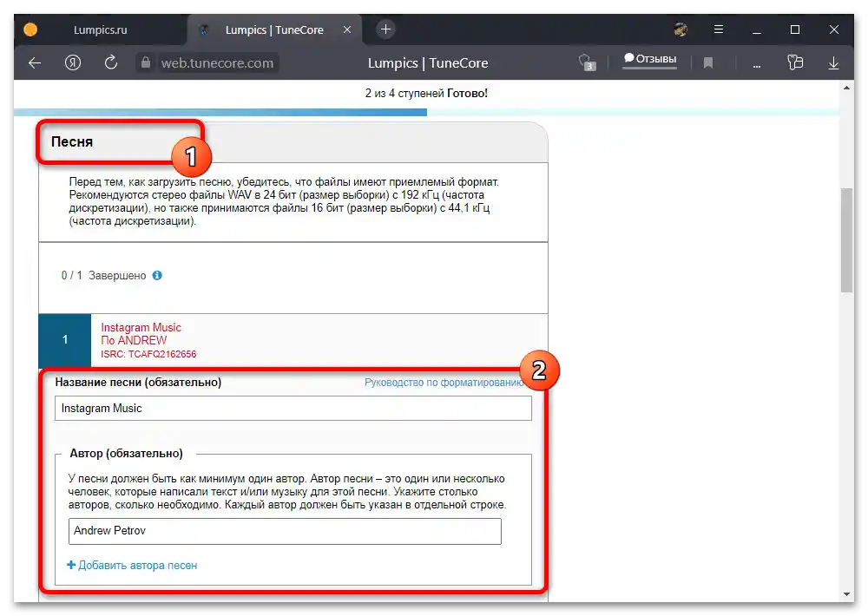Click ISRC: TCAFQ2162656 text
Screen dimensions: 868x616
148,354
